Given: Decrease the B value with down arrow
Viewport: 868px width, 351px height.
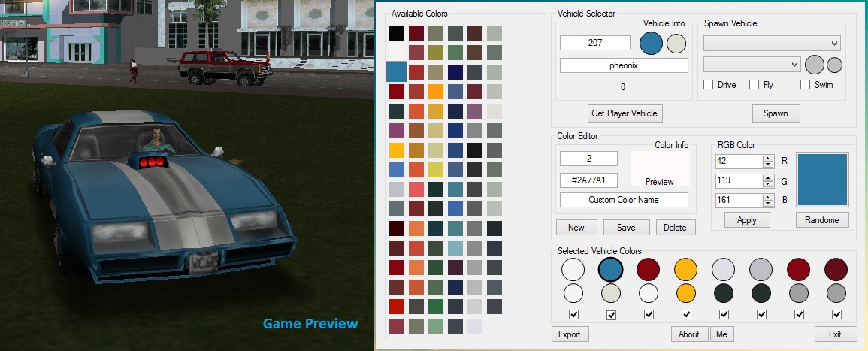Looking at the screenshot, I should click(x=768, y=203).
